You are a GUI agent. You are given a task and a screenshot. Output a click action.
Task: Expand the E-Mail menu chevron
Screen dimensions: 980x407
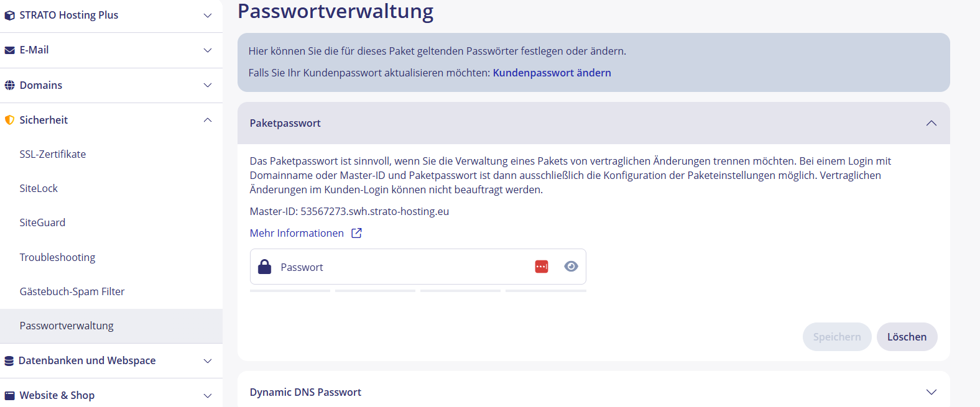[x=208, y=50]
